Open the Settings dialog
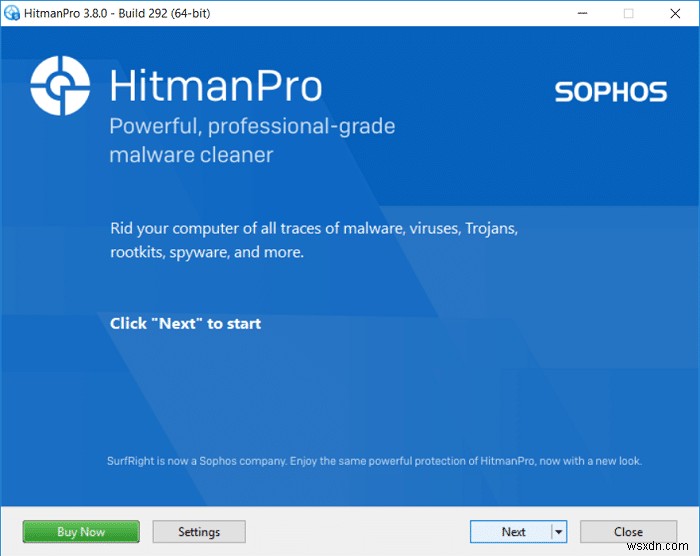The height and width of the screenshot is (556, 700). tap(199, 531)
